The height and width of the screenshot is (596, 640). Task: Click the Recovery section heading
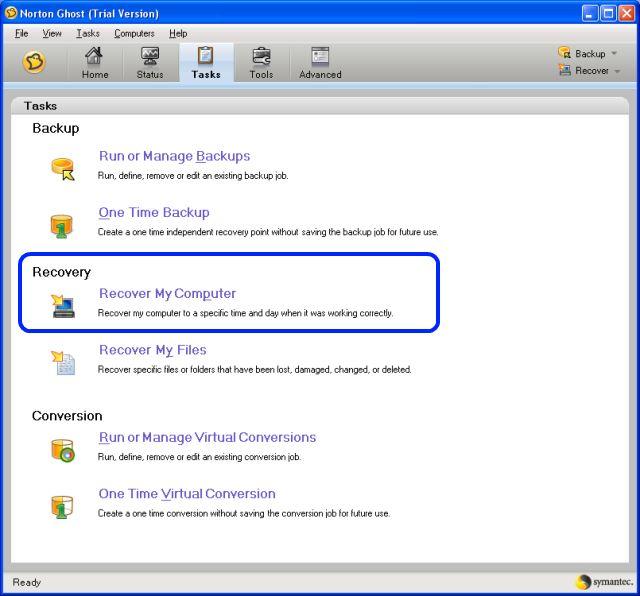click(61, 272)
